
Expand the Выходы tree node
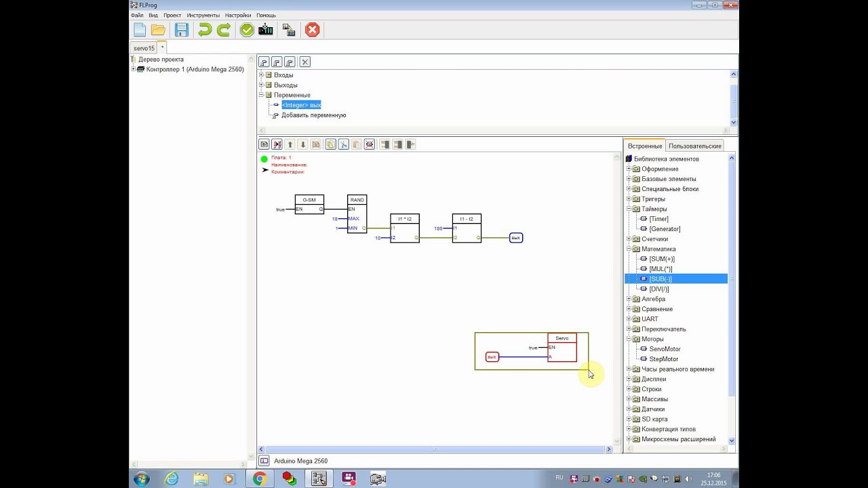click(x=261, y=85)
